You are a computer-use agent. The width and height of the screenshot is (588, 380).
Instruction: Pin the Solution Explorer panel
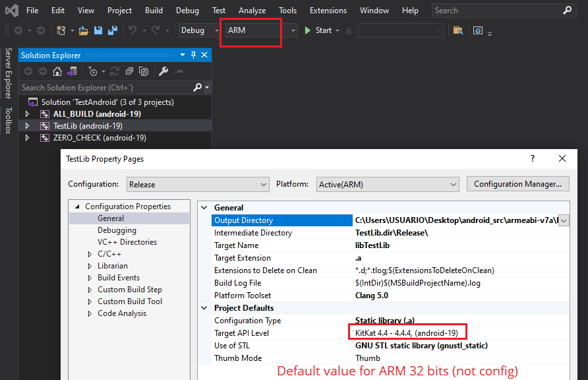coord(193,55)
